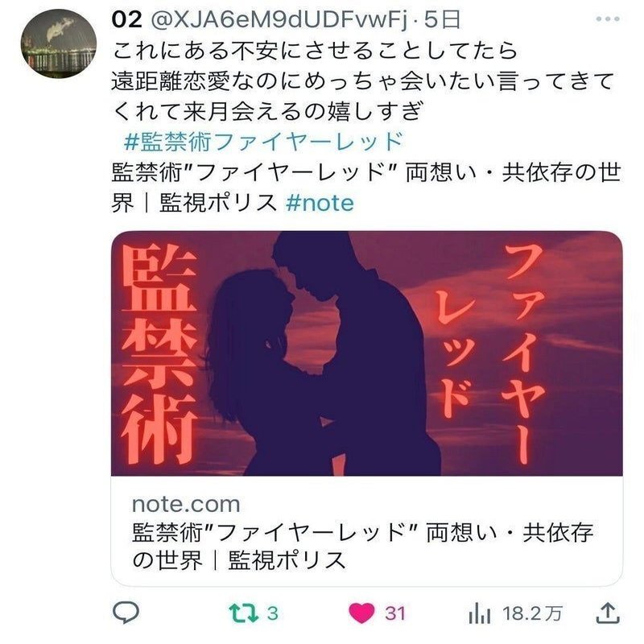
Task: Click the @XJA6eM9dUDFvwFj handle
Action: 279,19
